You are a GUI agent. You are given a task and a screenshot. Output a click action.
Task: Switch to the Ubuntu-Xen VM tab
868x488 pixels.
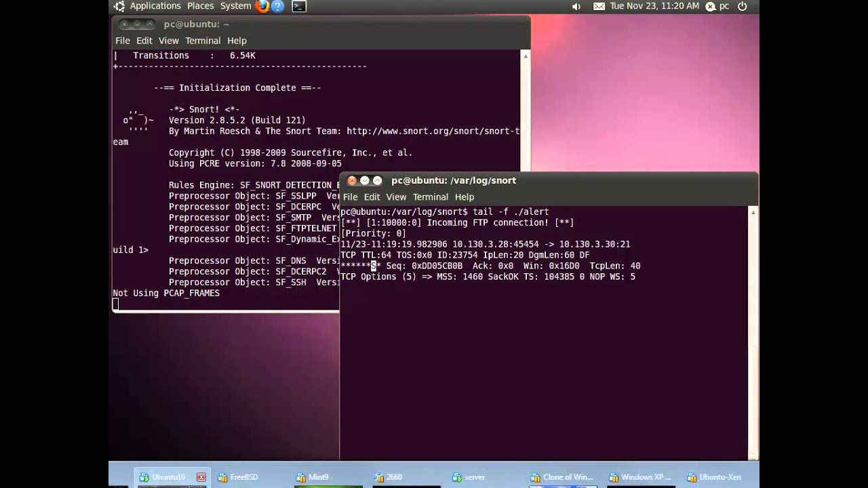[715, 477]
